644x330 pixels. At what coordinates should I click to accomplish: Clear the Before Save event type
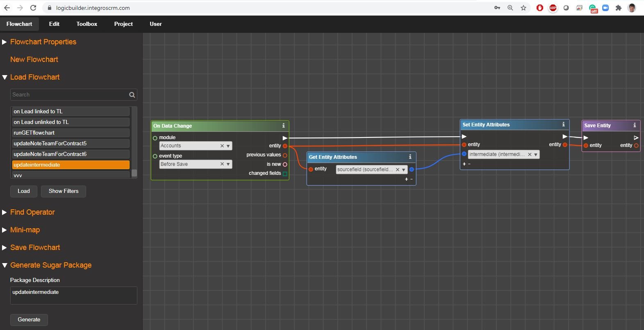pyautogui.click(x=222, y=164)
